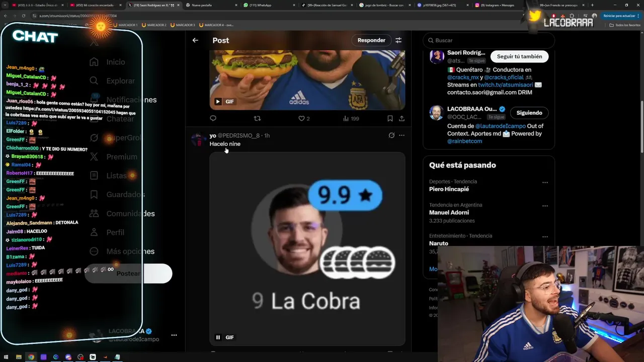The width and height of the screenshot is (644, 362).
Task: Click the Responder button
Action: [371, 40]
